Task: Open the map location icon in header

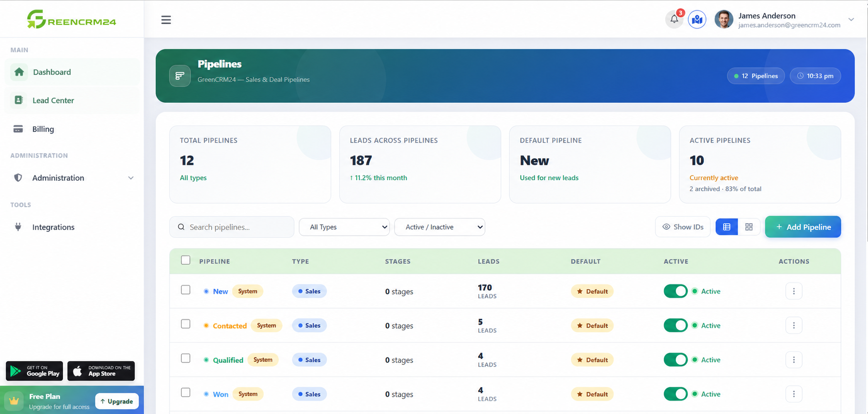Action: (697, 19)
